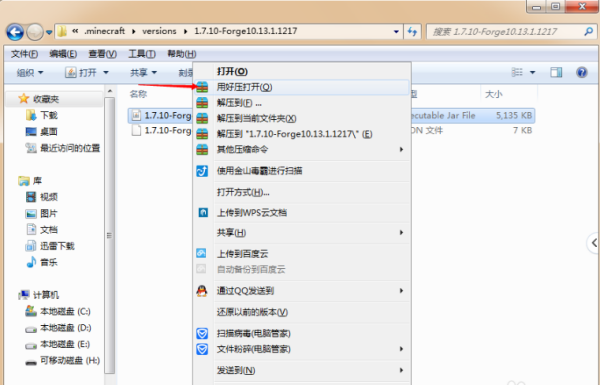Expand the 其他压缩命令 submenu arrow
Screen dimensions: 600x385
401,149
